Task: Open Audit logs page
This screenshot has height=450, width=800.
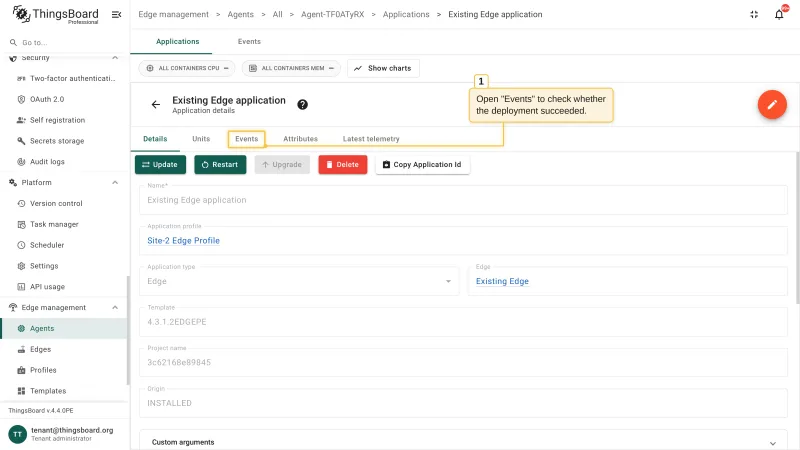Action: [x=65, y=162]
